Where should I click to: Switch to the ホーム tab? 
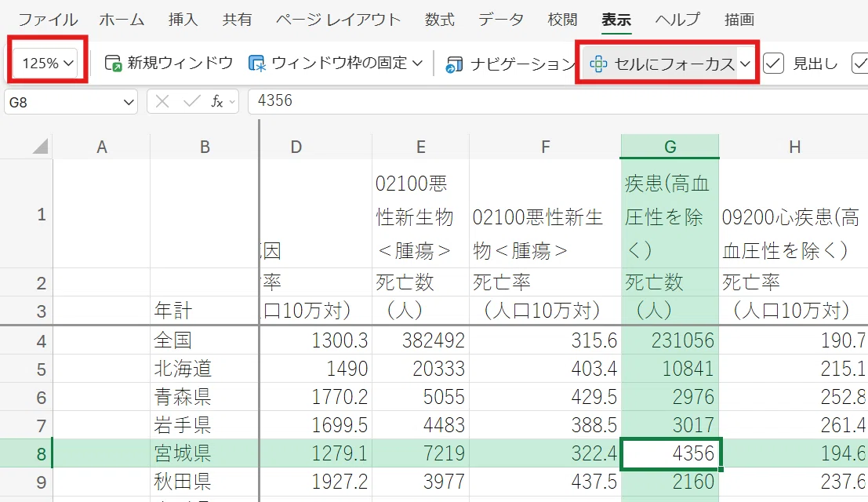[x=122, y=20]
